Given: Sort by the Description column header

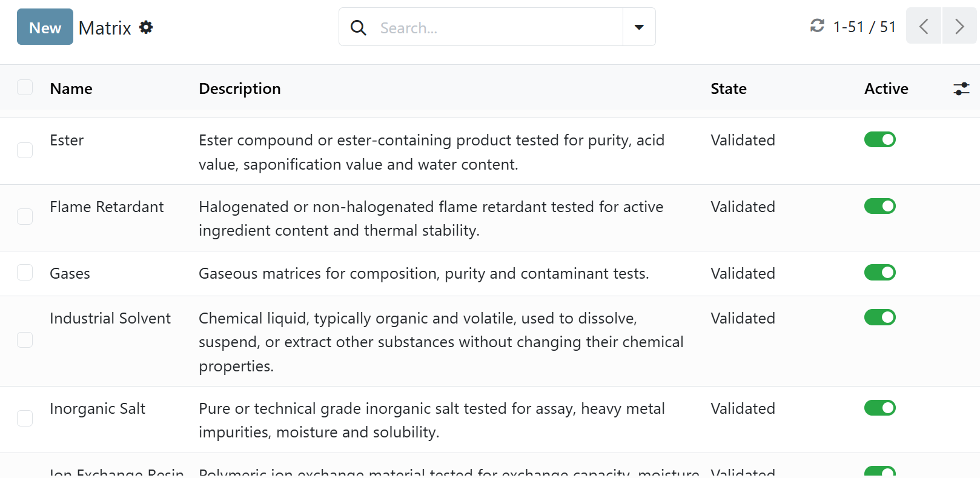Looking at the screenshot, I should point(239,89).
